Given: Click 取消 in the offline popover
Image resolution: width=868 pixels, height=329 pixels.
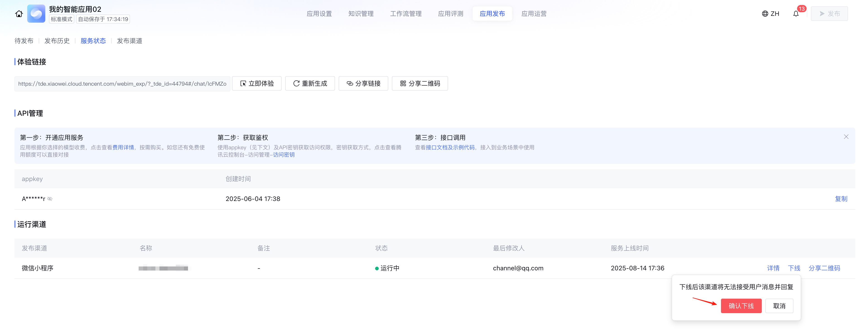Looking at the screenshot, I should point(779,306).
